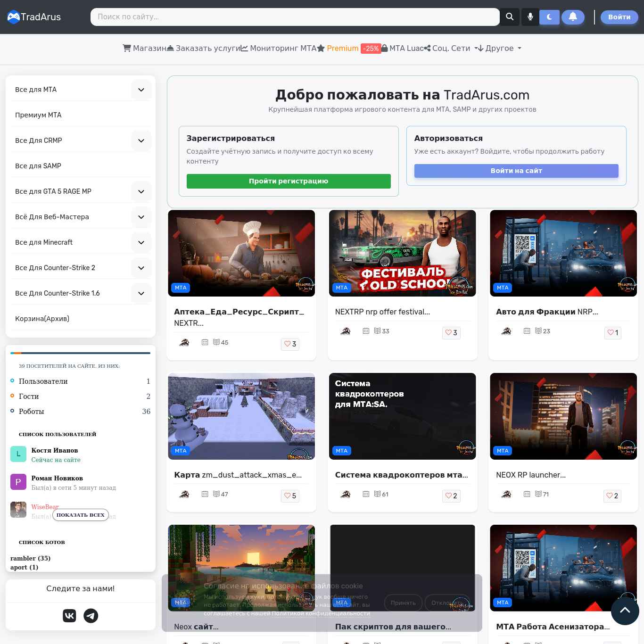Screen dimensions: 644x644
Task: Like the NEXTRP nrp offer festival post
Action: (x=451, y=333)
